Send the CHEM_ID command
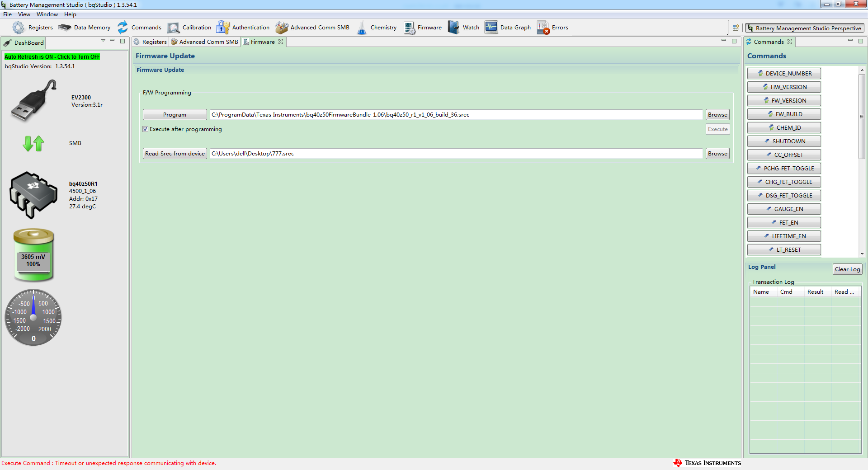 point(784,128)
